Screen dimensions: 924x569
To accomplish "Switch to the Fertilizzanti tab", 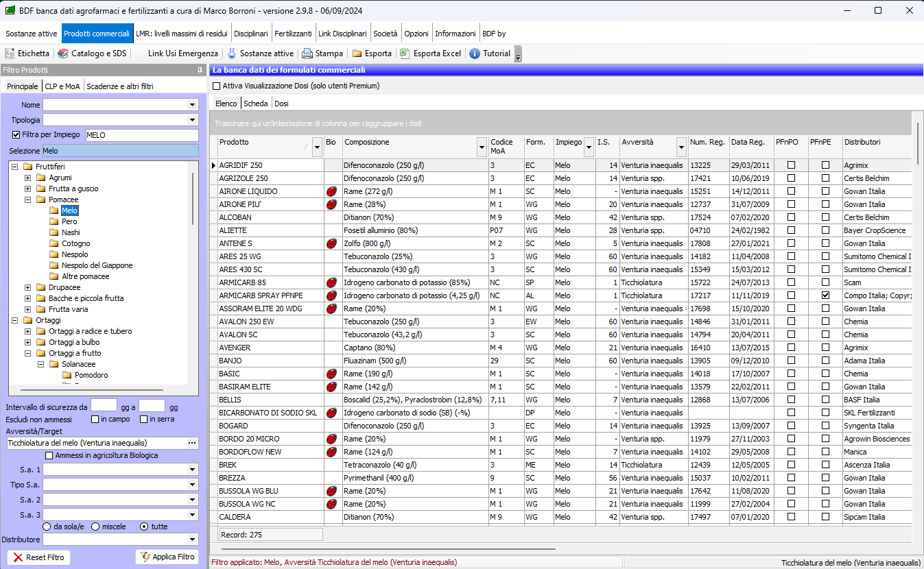I will click(x=293, y=34).
